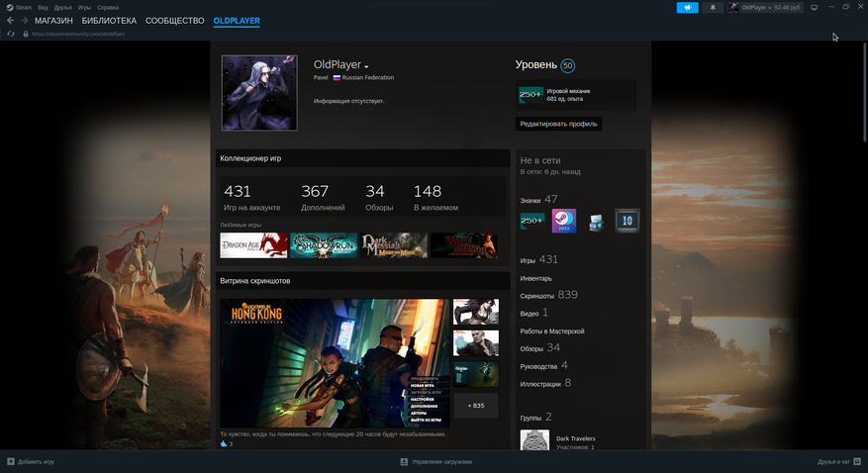The width and height of the screenshot is (868, 473).
Task: Open Работы в Мастерской link
Action: pos(552,331)
